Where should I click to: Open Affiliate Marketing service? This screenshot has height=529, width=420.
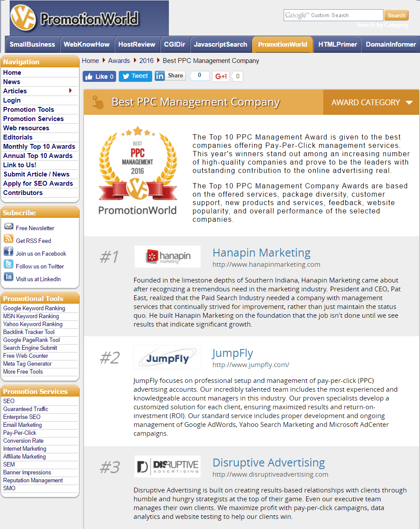click(x=25, y=457)
